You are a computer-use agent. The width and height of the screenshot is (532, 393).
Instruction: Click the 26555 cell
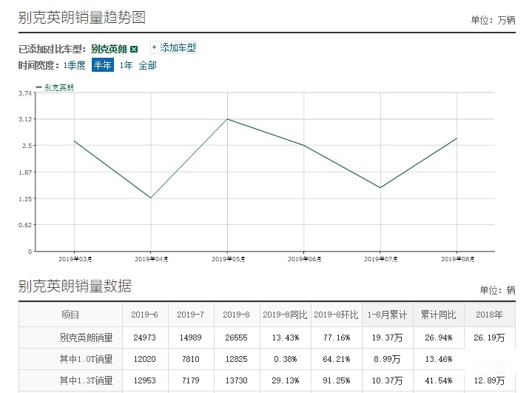click(x=236, y=337)
